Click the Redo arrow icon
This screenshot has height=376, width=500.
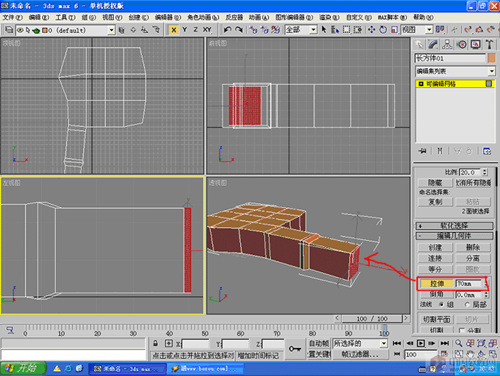click(x=239, y=30)
